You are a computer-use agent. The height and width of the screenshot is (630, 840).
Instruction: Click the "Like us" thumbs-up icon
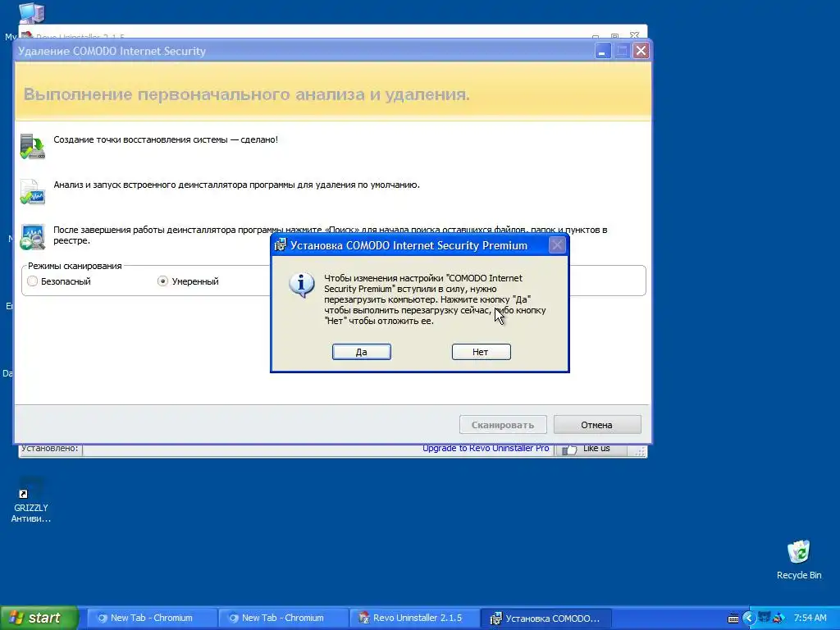click(569, 450)
